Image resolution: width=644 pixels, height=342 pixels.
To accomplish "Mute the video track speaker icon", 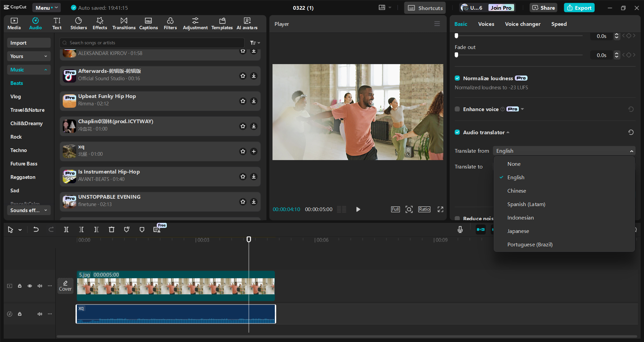I will coord(40,286).
